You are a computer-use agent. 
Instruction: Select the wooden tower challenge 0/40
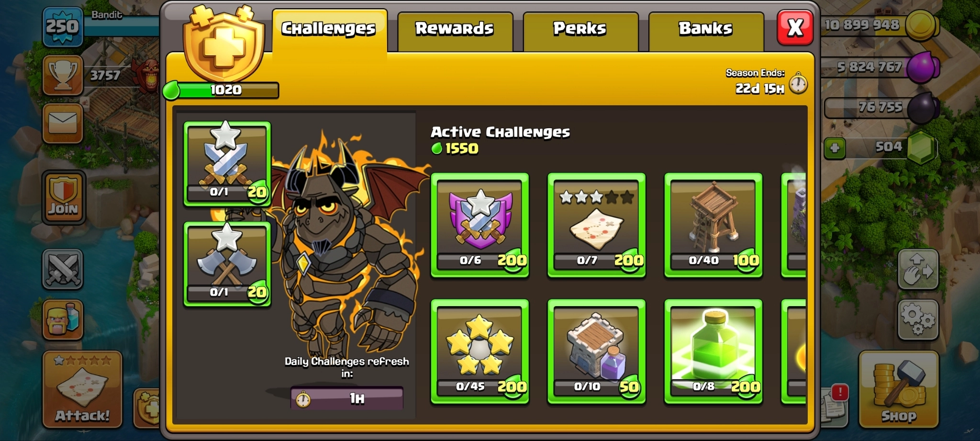(x=713, y=225)
